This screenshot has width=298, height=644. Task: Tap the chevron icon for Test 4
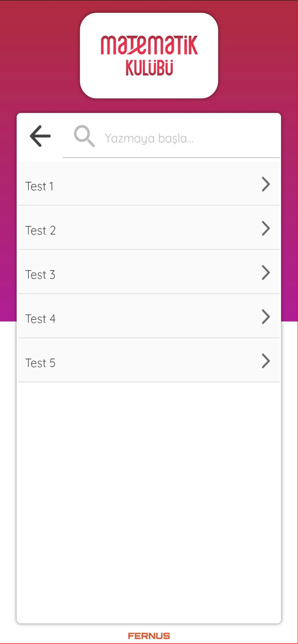point(266,317)
